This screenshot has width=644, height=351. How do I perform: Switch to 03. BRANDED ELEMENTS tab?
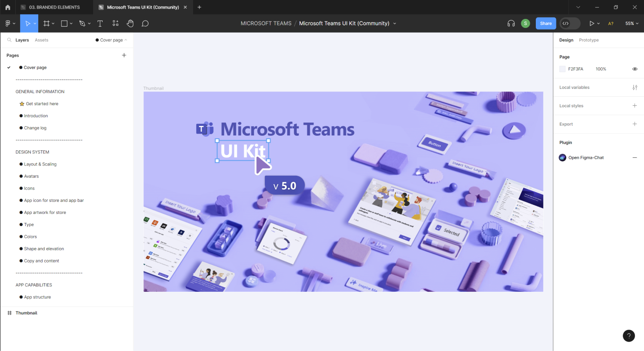tap(54, 7)
